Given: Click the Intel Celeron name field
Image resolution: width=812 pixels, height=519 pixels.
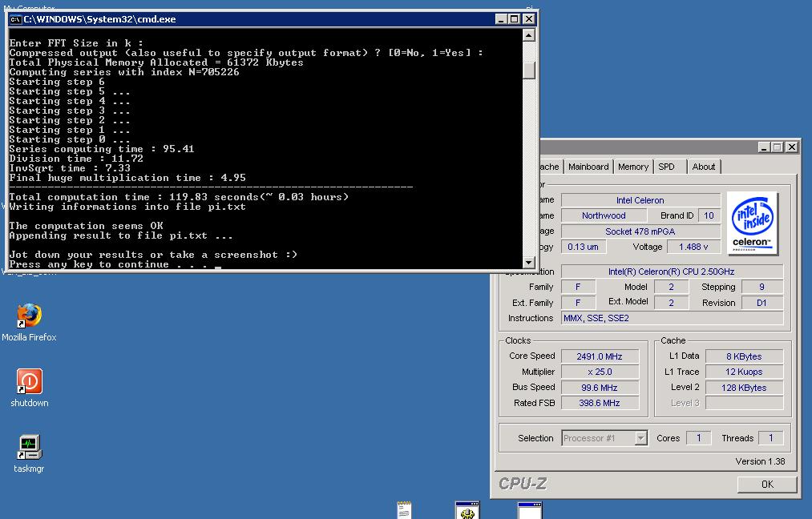Looking at the screenshot, I should pyautogui.click(x=640, y=200).
